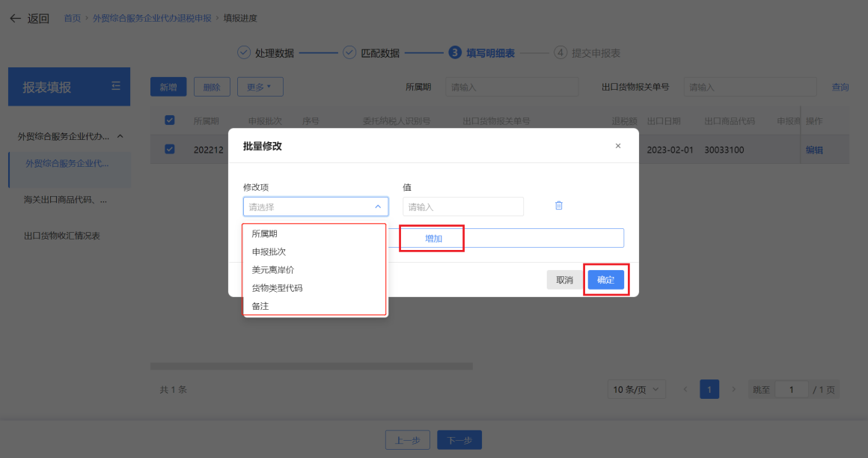Click the 值 input field
This screenshot has height=458, width=868.
click(x=462, y=207)
